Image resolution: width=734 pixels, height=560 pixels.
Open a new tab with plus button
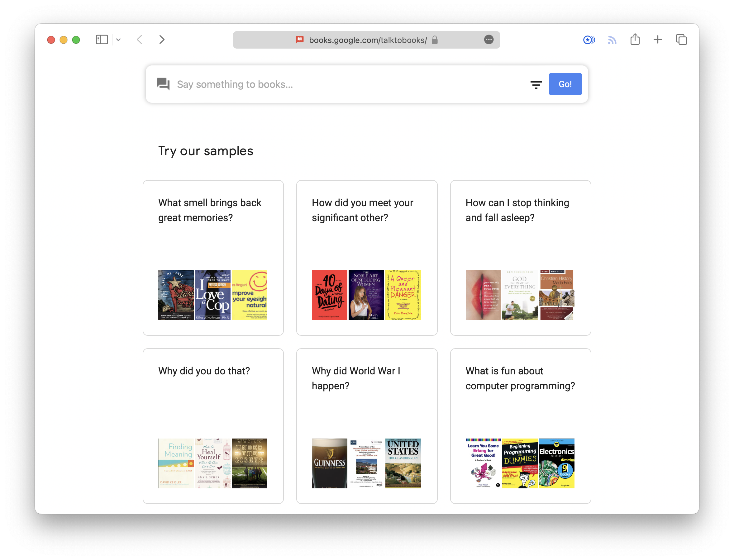(x=658, y=40)
